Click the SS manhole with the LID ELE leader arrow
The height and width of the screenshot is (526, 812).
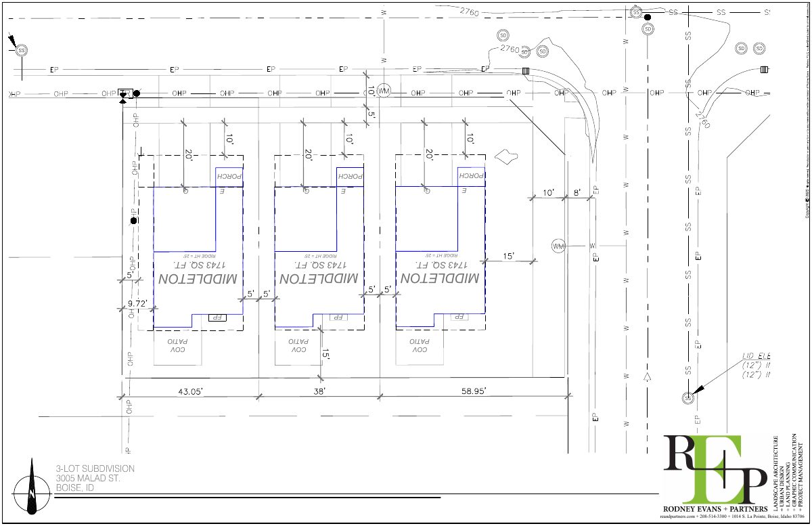pyautogui.click(x=688, y=397)
